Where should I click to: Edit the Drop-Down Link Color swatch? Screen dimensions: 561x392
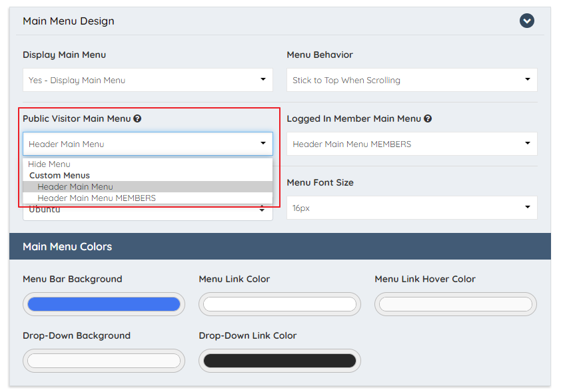click(x=279, y=361)
